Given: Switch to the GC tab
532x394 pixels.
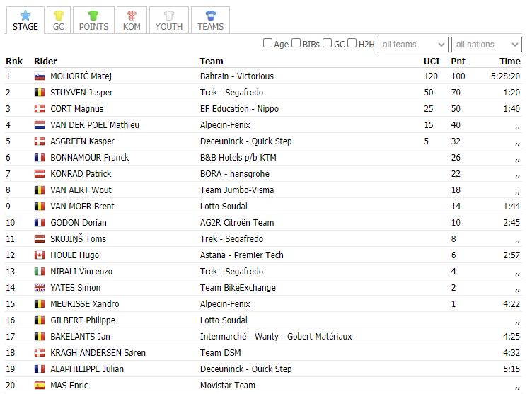Looking at the screenshot, I should tap(58, 20).
